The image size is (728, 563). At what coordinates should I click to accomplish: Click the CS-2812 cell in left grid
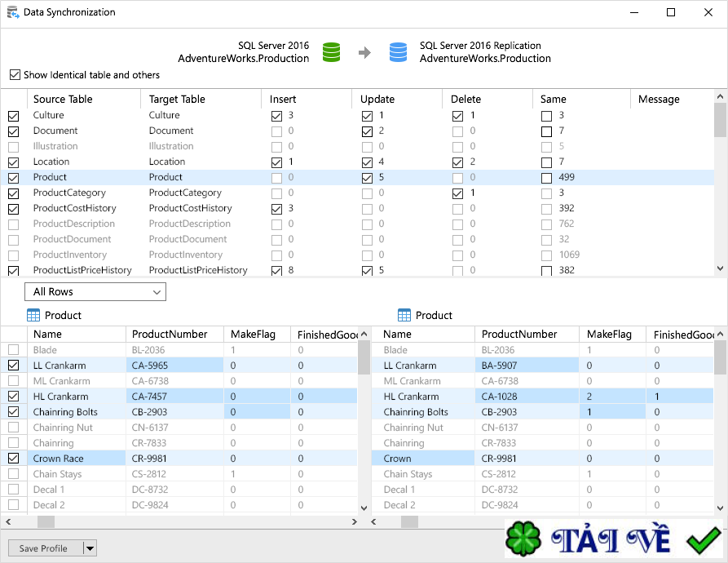click(x=174, y=474)
